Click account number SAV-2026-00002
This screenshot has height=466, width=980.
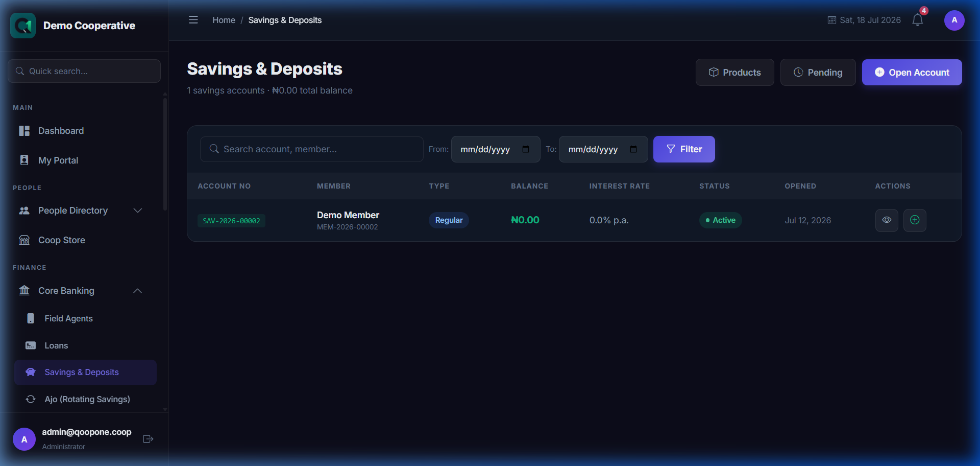[231, 221]
